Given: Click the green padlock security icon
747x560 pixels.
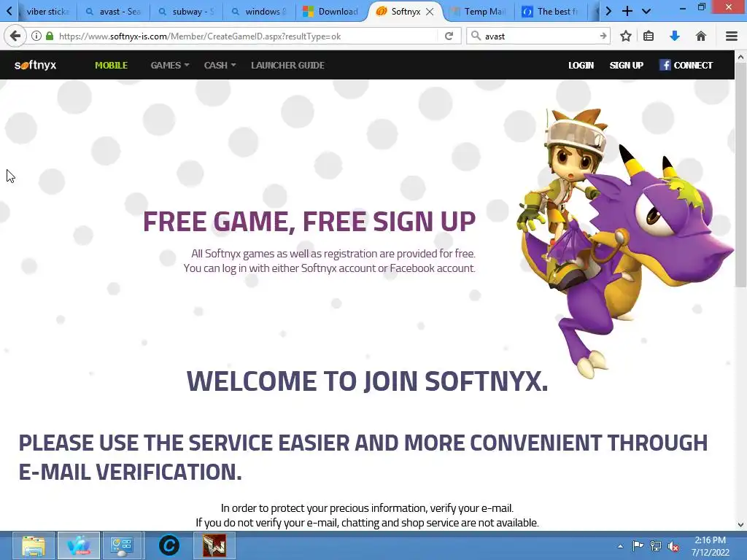Looking at the screenshot, I should (50, 36).
